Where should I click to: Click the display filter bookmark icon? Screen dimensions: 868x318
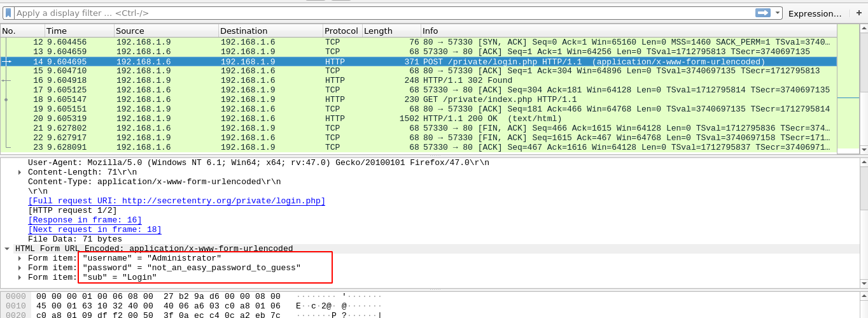tap(8, 13)
